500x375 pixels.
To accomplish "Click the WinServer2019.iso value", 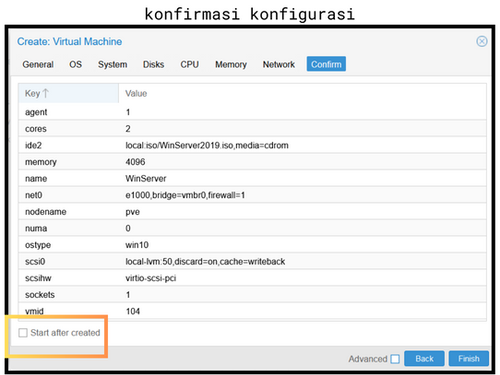I will (x=207, y=145).
